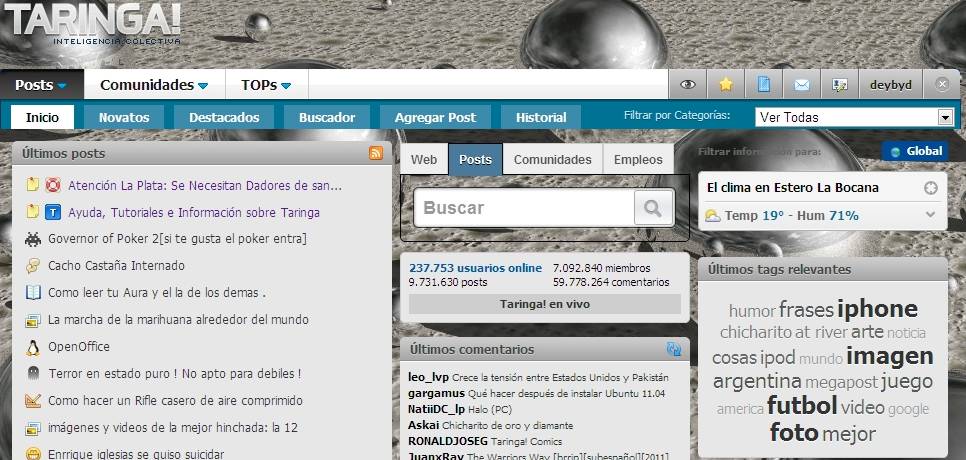Click in the Buscar search field
Viewport: 966px width, 460px height.
tap(524, 208)
